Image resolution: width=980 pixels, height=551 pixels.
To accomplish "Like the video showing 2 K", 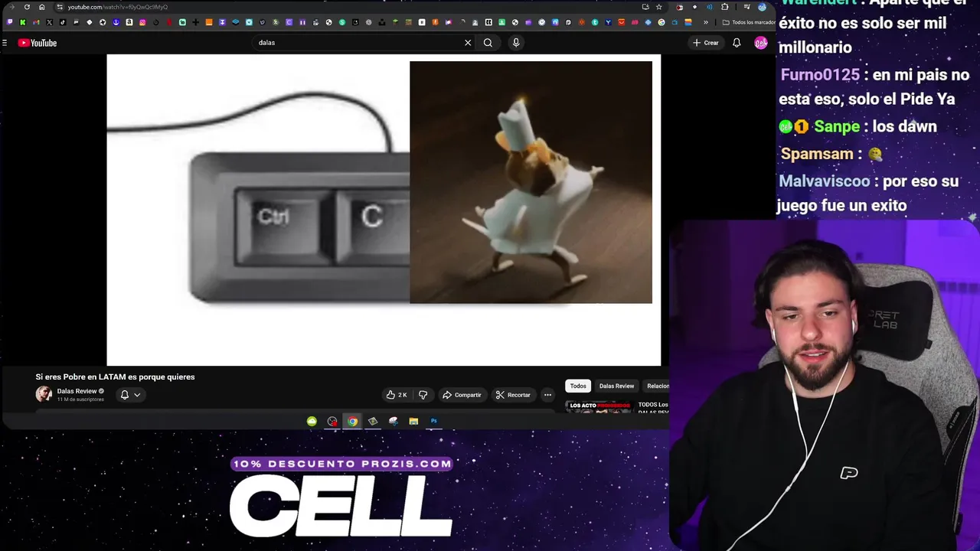I will coord(397,395).
